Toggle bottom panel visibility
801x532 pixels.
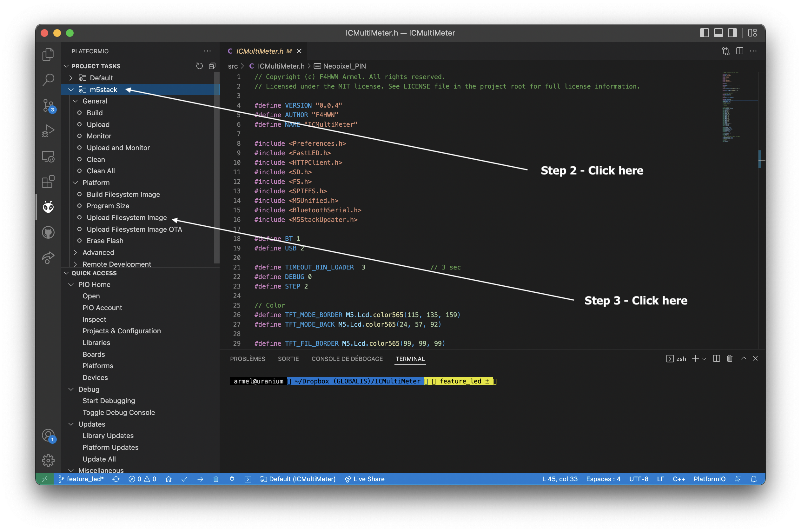[718, 33]
